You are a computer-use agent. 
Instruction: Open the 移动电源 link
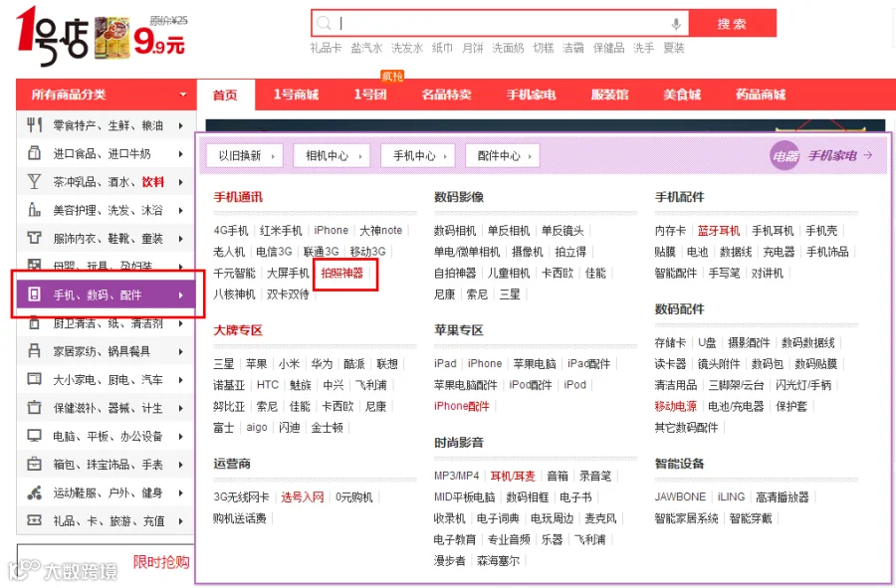675,406
